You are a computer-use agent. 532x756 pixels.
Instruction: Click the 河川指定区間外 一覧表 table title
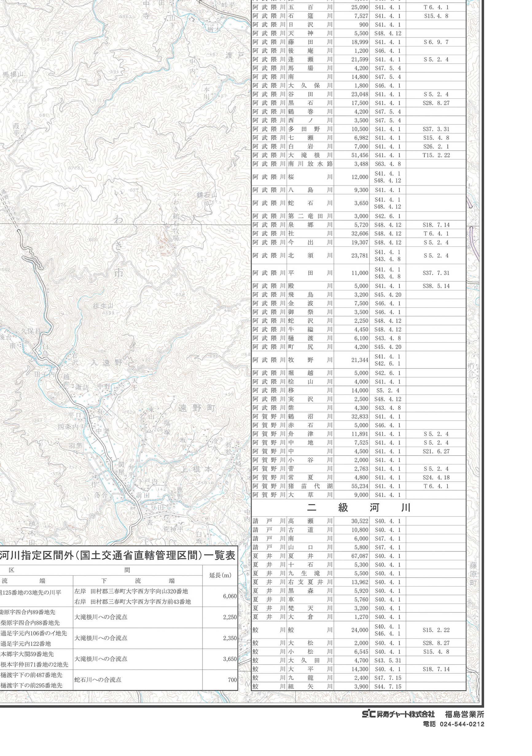point(118,555)
